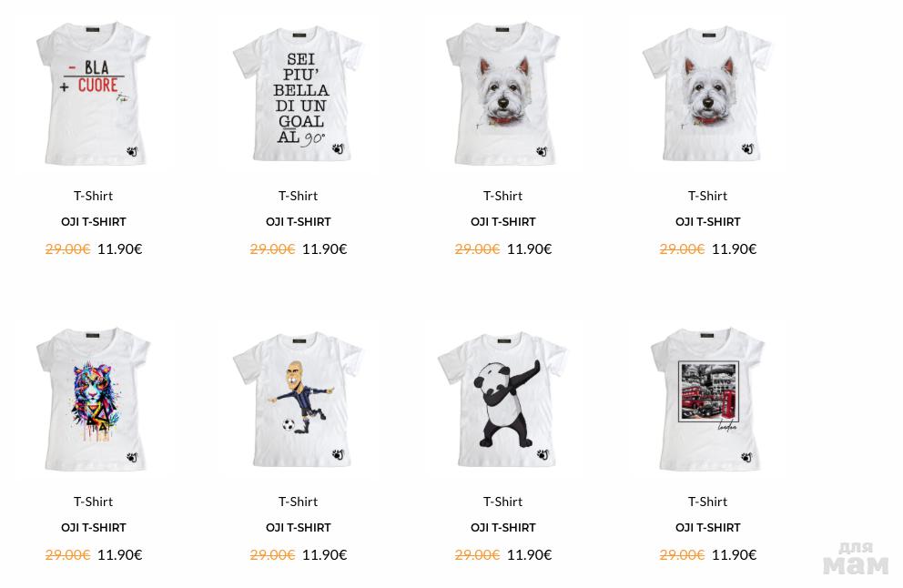The image size is (903, 588).
Task: View the soccer player cartoon t-shirt
Action: (298, 399)
